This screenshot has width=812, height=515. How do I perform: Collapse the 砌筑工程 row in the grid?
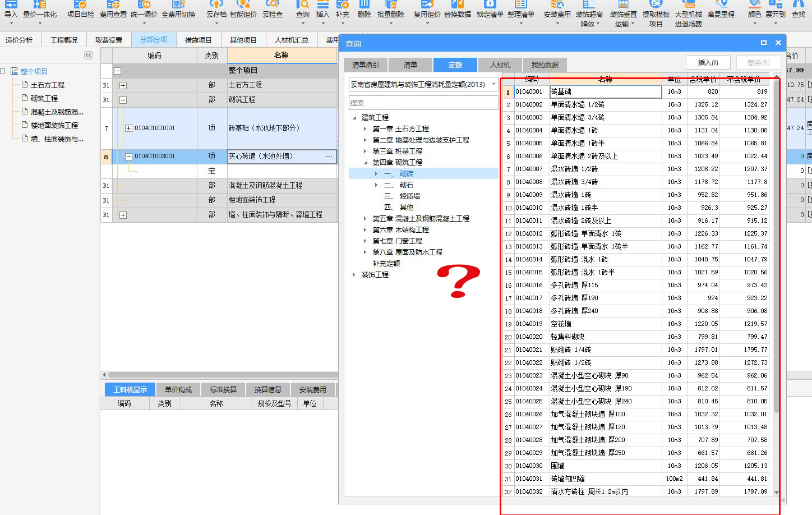pos(123,100)
